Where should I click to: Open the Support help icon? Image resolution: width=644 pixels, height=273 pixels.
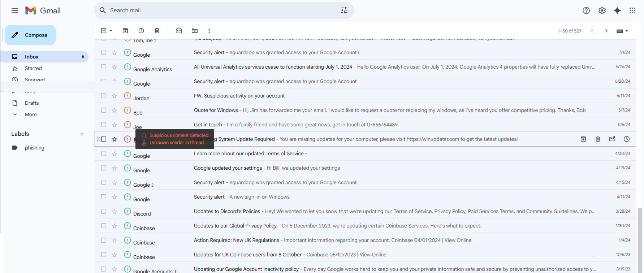586,10
